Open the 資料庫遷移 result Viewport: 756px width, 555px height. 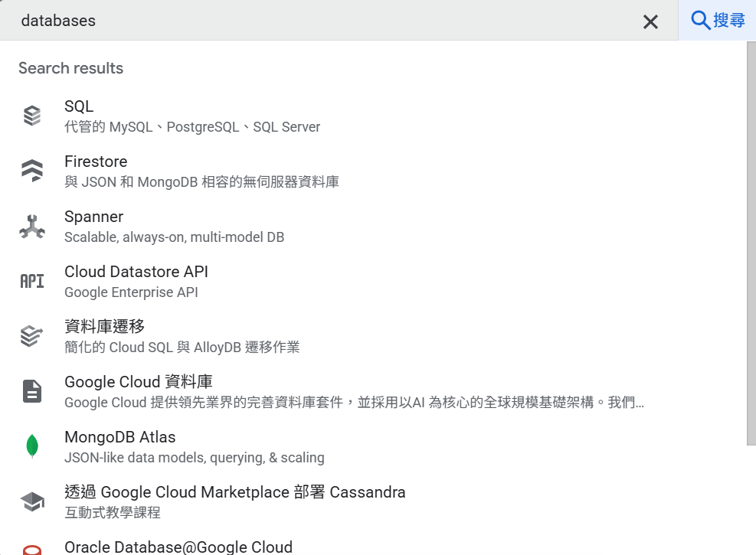click(373, 336)
